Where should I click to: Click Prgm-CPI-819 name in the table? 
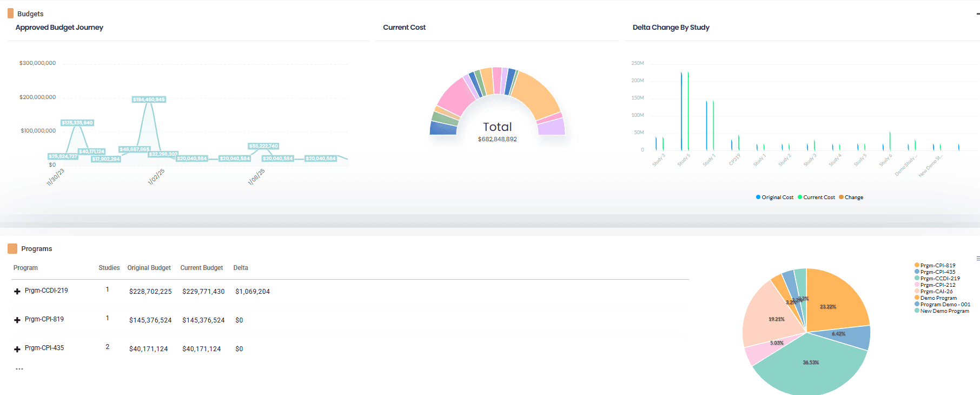[44, 319]
